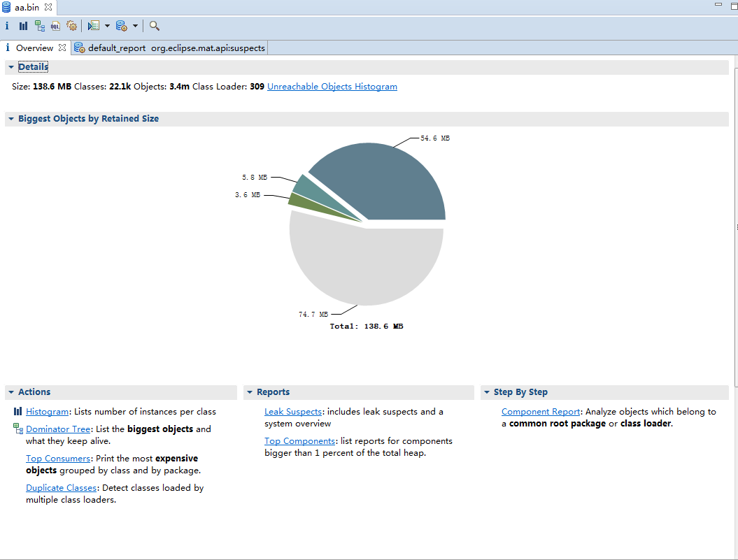Image resolution: width=738 pixels, height=560 pixels.
Task: Open the Leak Suspects report link
Action: [x=292, y=412]
